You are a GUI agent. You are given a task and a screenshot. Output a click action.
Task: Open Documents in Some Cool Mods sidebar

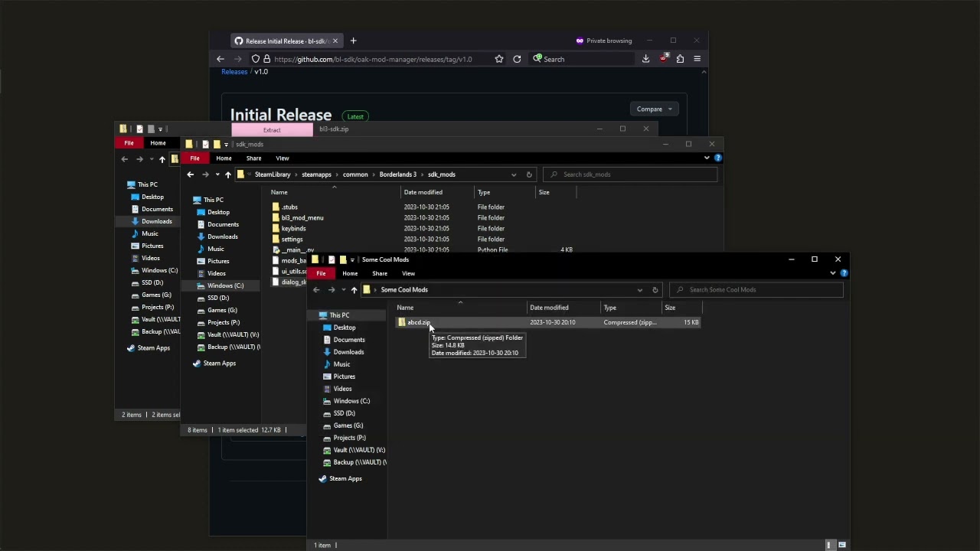(349, 340)
